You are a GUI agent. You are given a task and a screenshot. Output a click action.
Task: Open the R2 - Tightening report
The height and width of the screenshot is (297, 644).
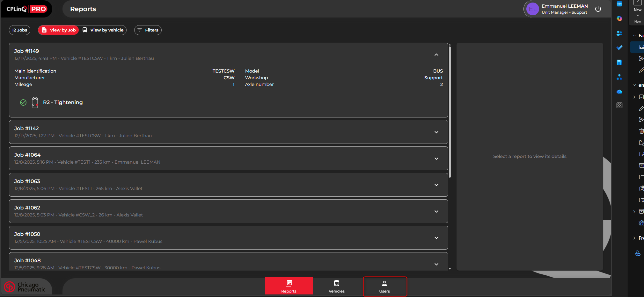coord(63,103)
